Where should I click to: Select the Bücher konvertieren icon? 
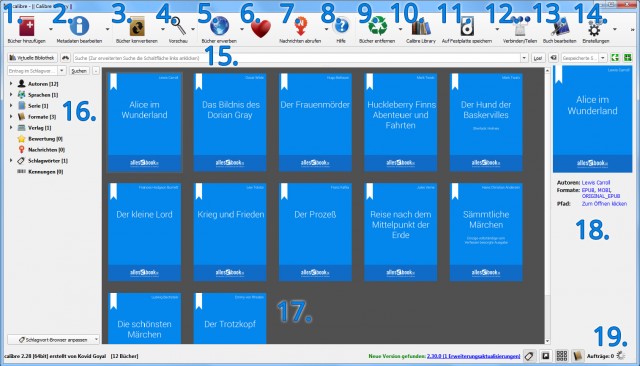[x=137, y=27]
